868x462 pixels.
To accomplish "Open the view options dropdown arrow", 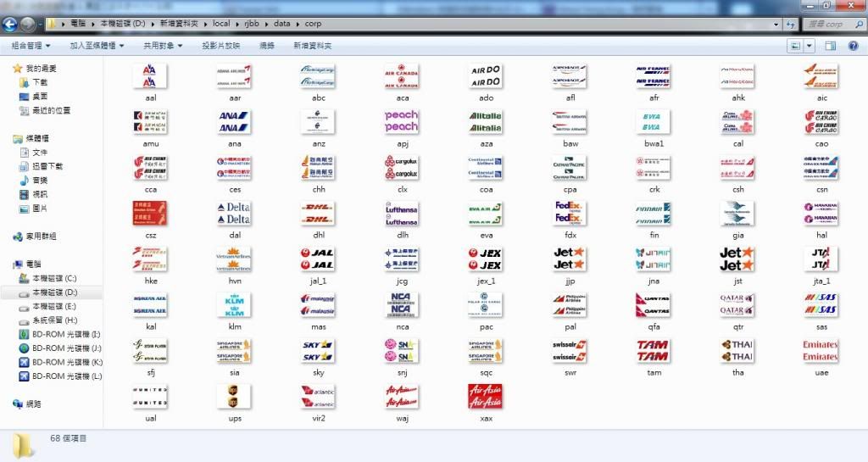I will (x=809, y=46).
